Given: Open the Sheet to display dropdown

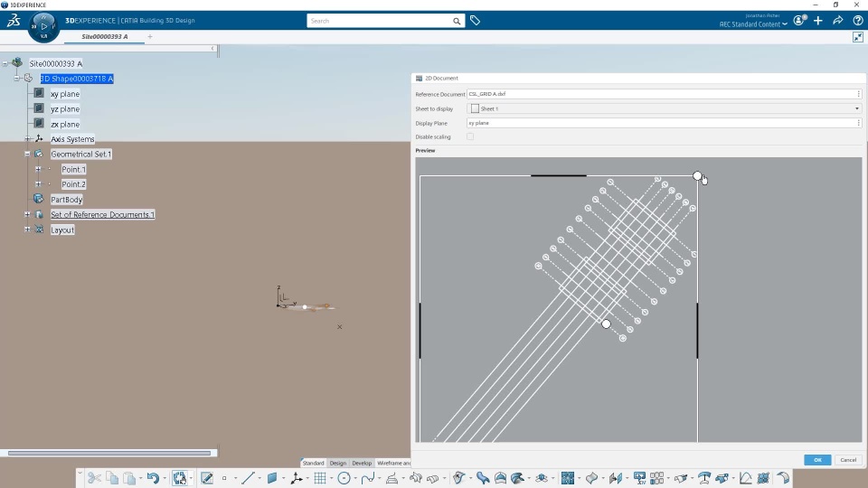Looking at the screenshot, I should (857, 108).
